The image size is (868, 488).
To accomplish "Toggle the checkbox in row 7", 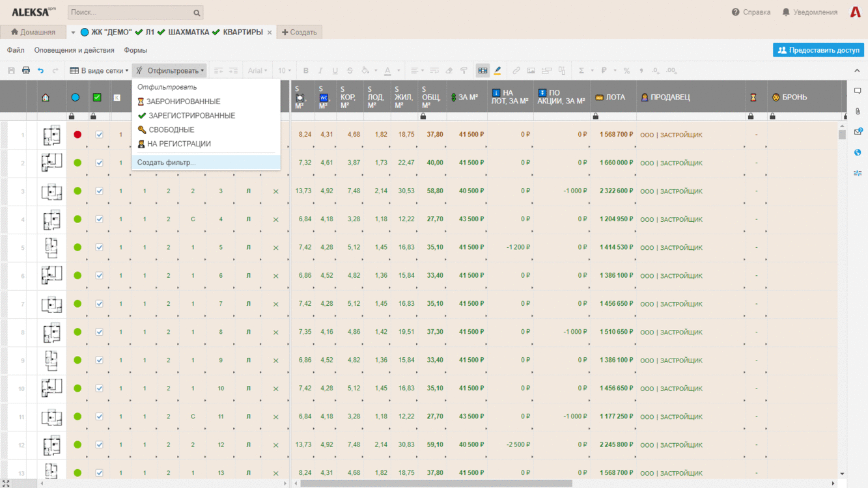I will click(x=99, y=304).
